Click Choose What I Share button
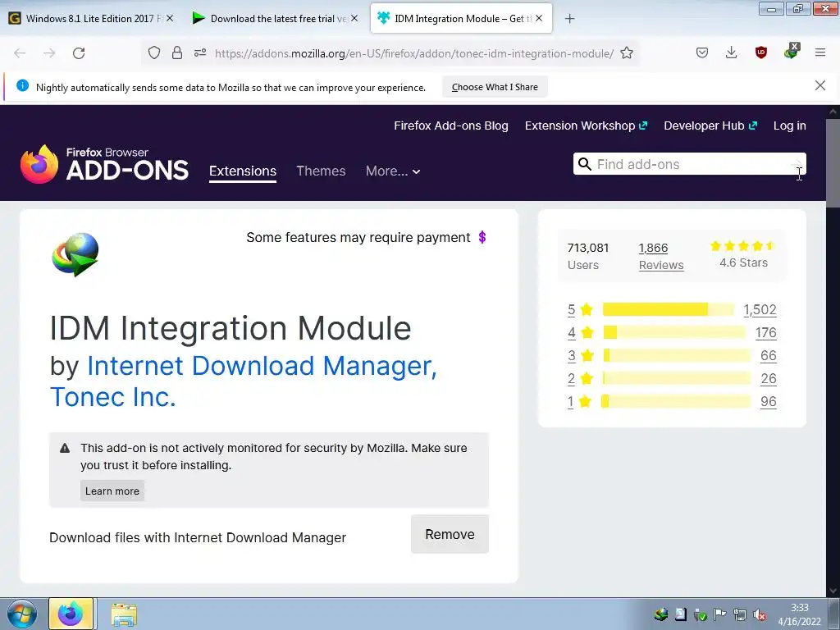The width and height of the screenshot is (840, 630). 495,87
